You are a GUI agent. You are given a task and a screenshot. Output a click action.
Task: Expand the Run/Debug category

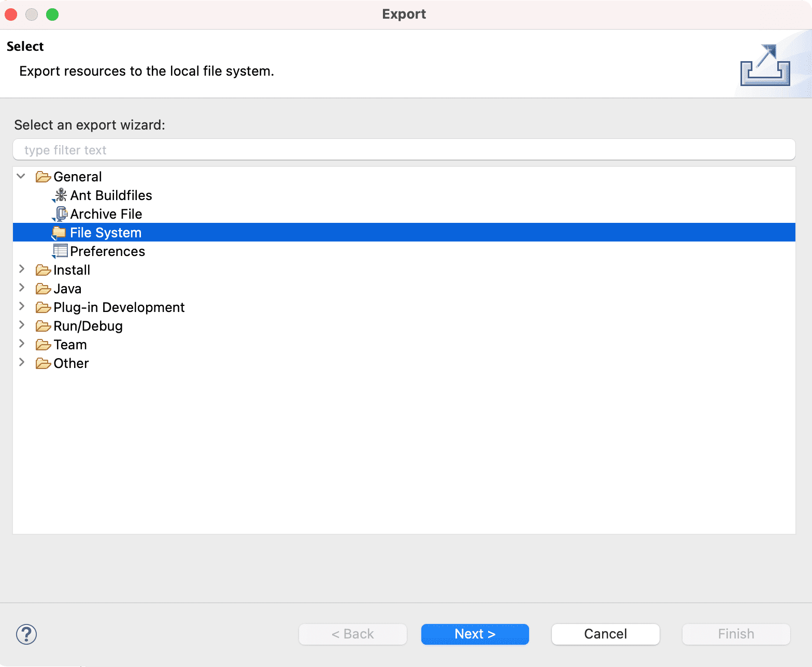[x=22, y=325]
